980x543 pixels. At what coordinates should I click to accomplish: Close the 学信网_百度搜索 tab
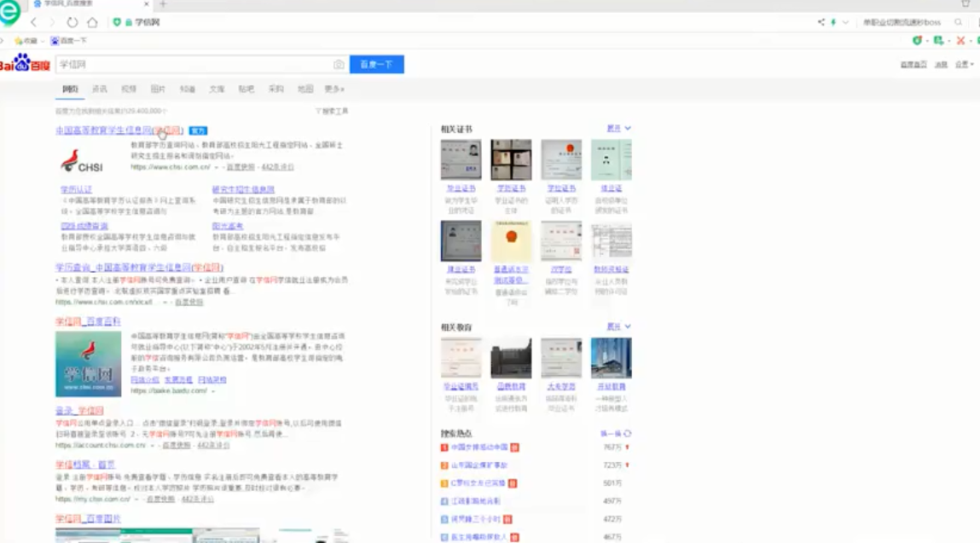pos(146,3)
